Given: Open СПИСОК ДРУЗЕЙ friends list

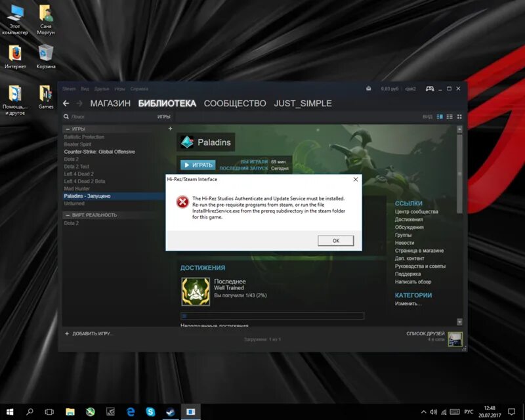Looking at the screenshot, I should tap(425, 333).
